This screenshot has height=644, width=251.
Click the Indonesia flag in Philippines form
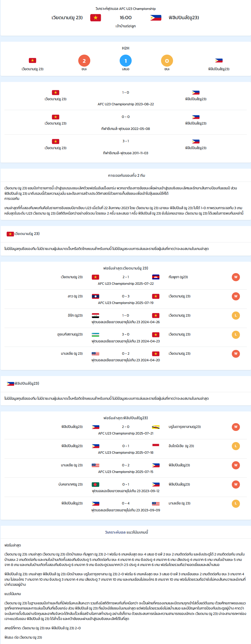pyautogui.click(x=156, y=446)
